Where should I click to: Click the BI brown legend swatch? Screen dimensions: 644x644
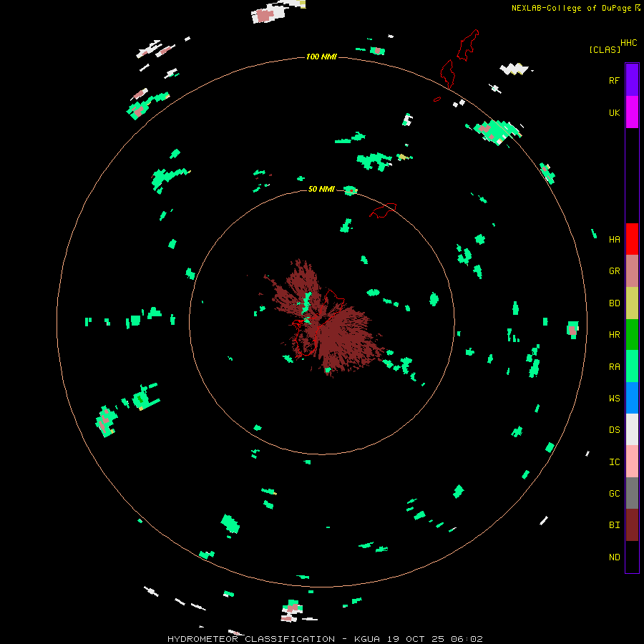point(632,525)
